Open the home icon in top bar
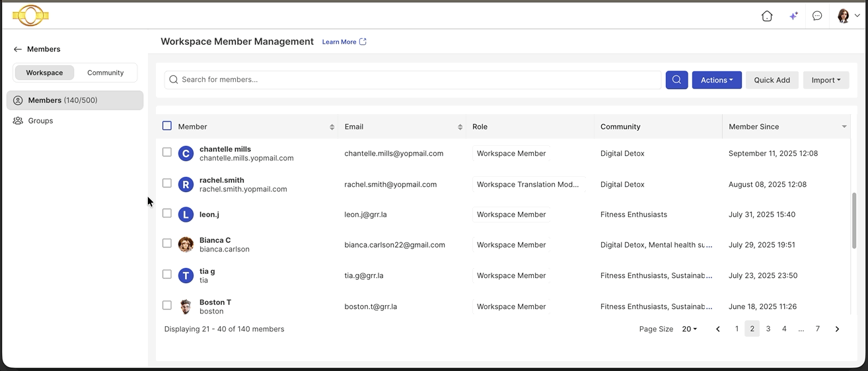This screenshot has height=371, width=868. pos(767,16)
